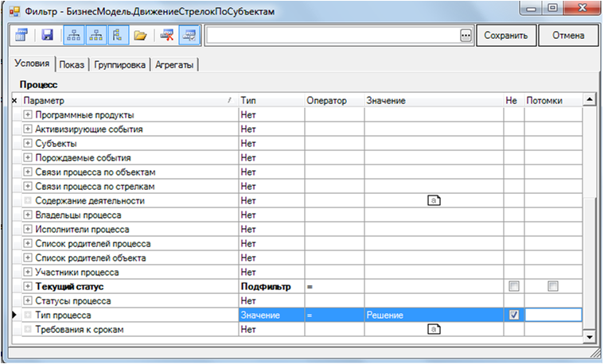
Task: Toggle Потомки checkbox for Текущий статус
Action: pos(553,286)
